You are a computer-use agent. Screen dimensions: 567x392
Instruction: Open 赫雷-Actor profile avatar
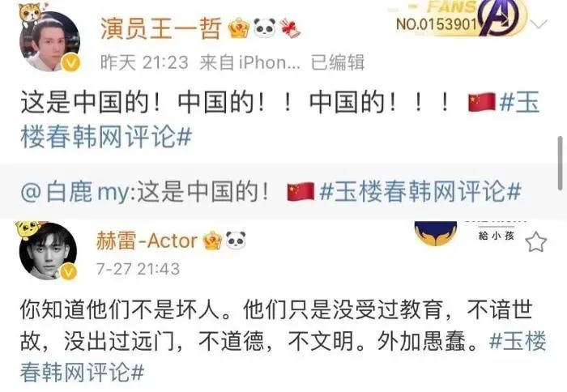pos(48,251)
